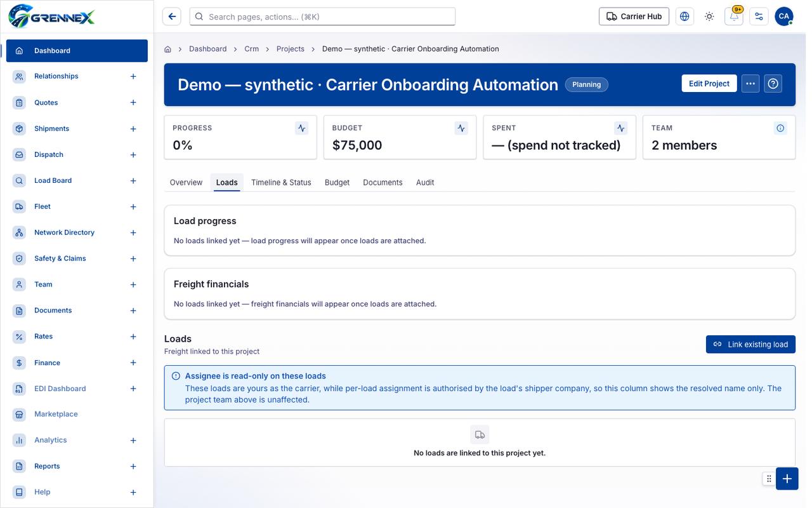This screenshot has height=508, width=812.
Task: Open the language globe icon
Action: pyautogui.click(x=684, y=17)
